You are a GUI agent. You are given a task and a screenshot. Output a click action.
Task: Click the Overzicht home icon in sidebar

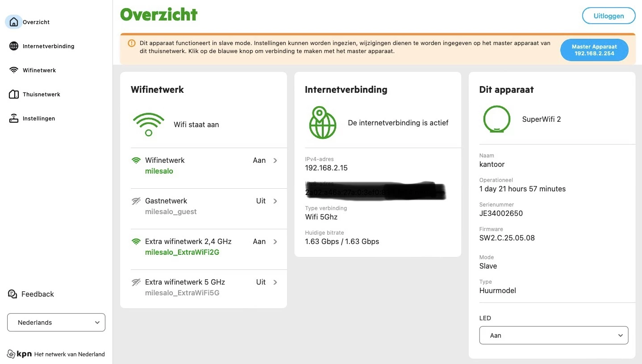pyautogui.click(x=14, y=22)
